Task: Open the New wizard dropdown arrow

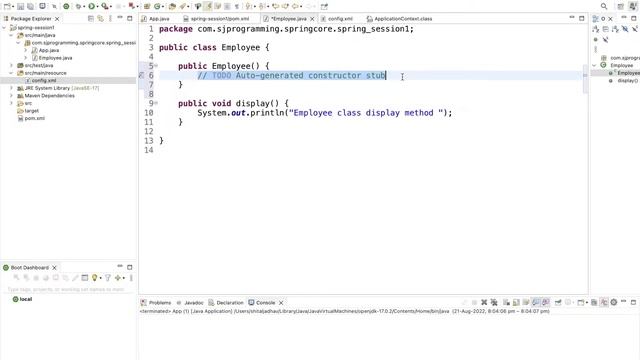Action: click(13, 7)
